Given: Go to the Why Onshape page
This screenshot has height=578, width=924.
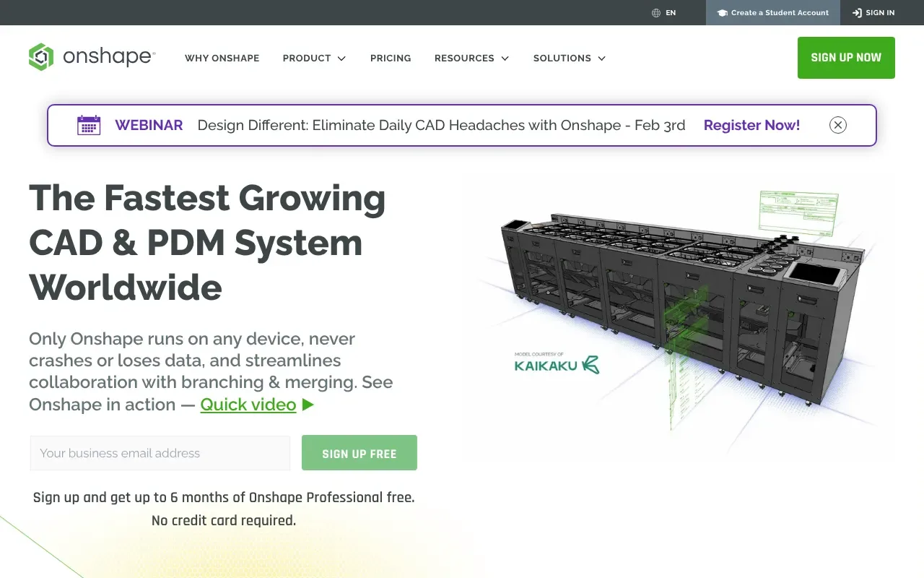Looking at the screenshot, I should point(222,58).
